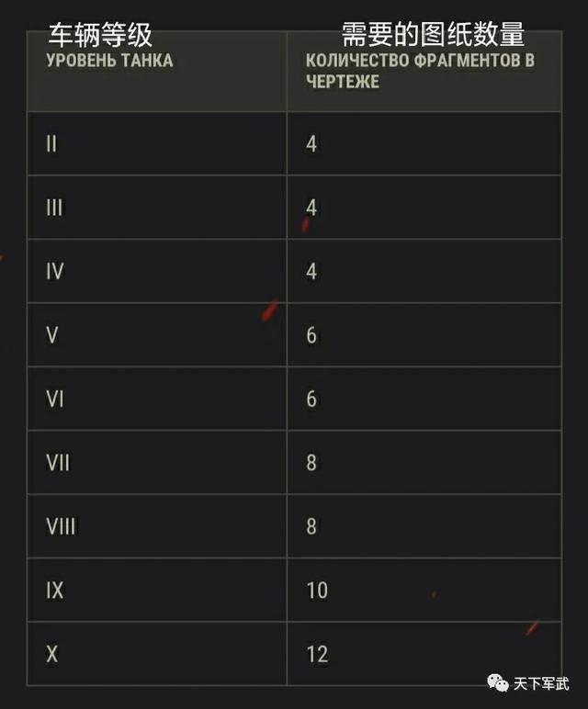Click the 车辆等级 Chinese heading
This screenshot has width=588, height=709.
(100, 35)
